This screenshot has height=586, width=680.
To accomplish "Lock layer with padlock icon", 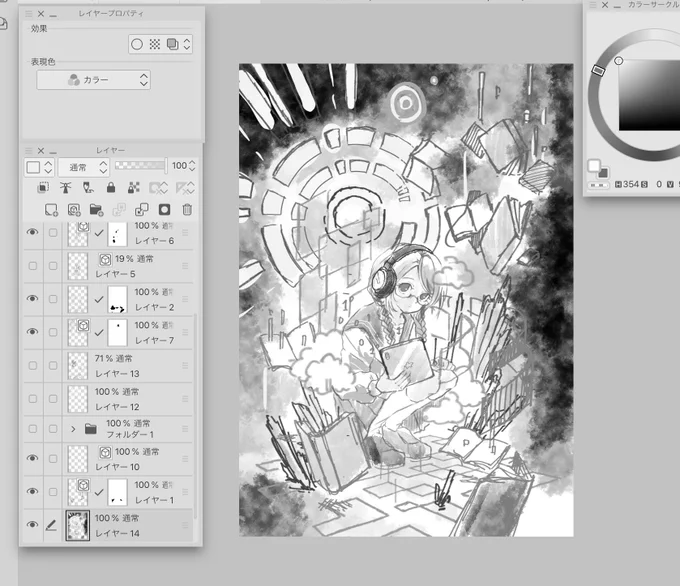I will point(111,188).
